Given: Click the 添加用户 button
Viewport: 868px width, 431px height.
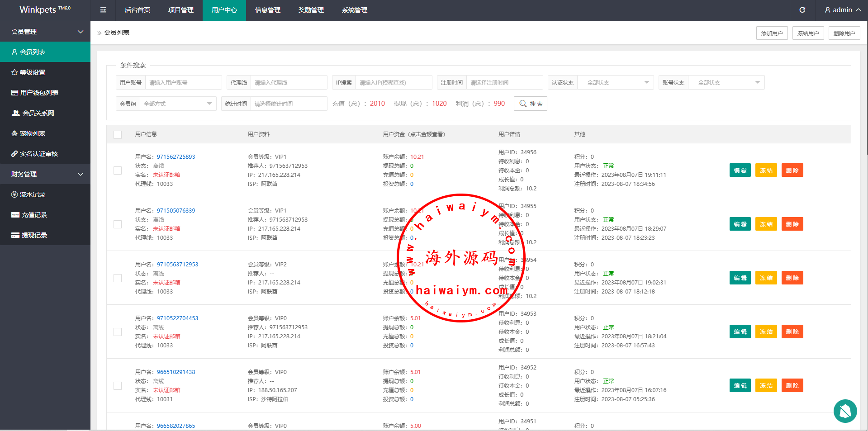Looking at the screenshot, I should [x=772, y=33].
